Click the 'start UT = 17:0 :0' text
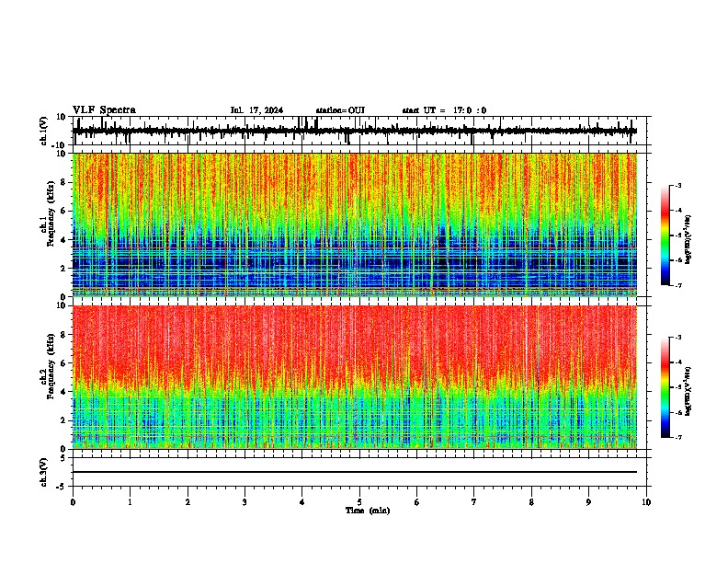 coord(444,110)
